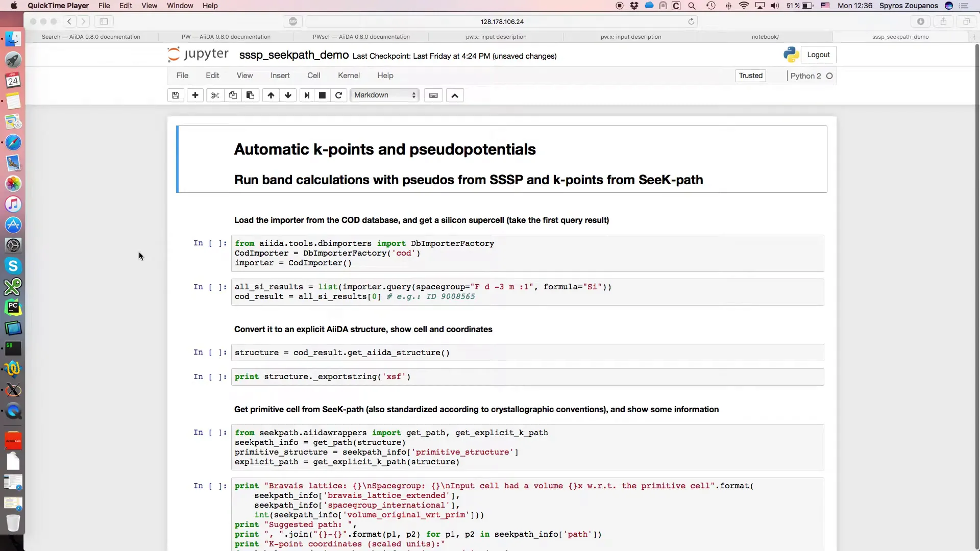
Task: Paste cells below icon
Action: [x=250, y=95]
